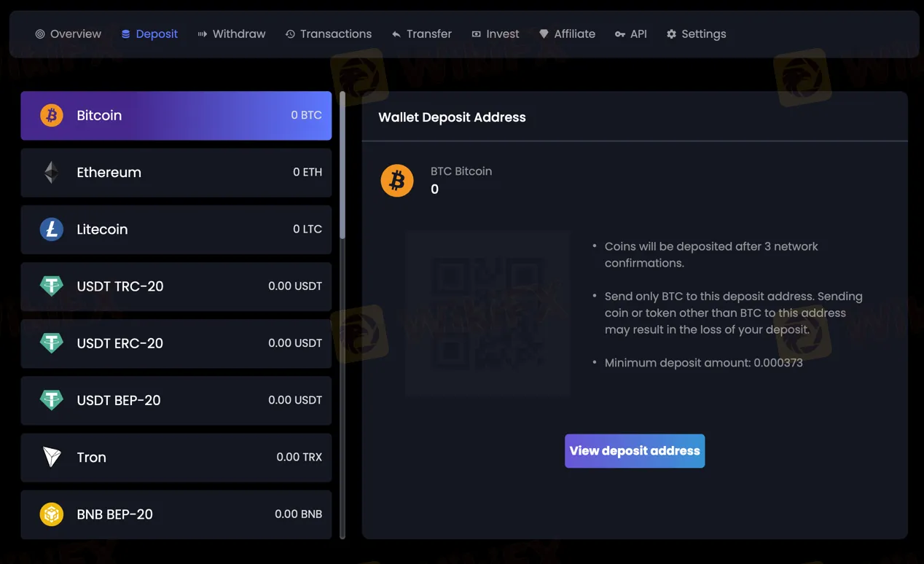Select the Deposit navigation link
Viewport: 924px width, 564px height.
click(149, 34)
